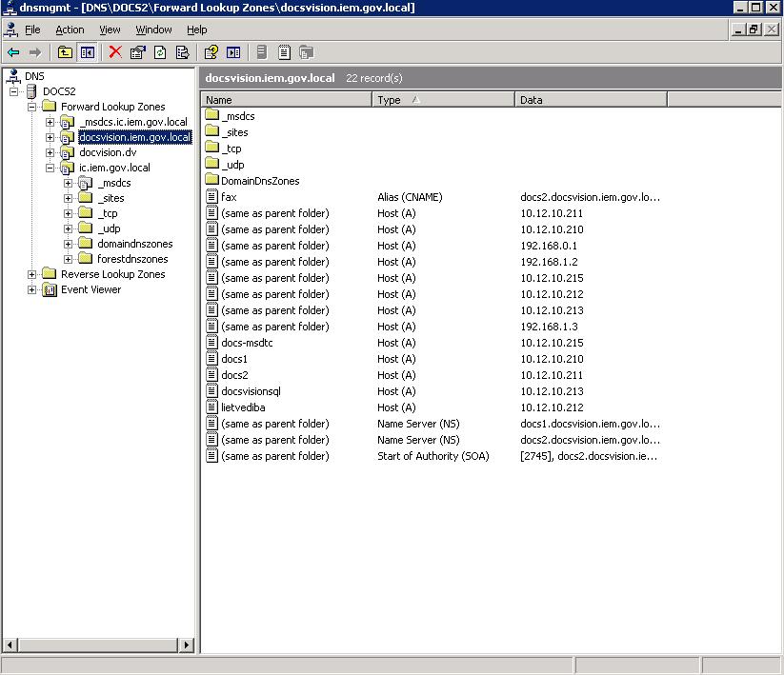
Task: Expand the docvision.dv zone
Action: [50, 152]
